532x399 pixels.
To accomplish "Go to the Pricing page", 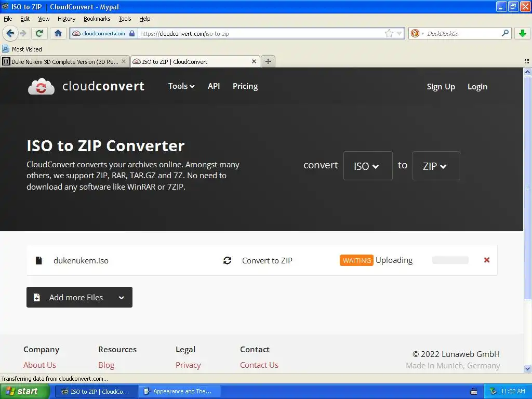I will click(x=245, y=86).
